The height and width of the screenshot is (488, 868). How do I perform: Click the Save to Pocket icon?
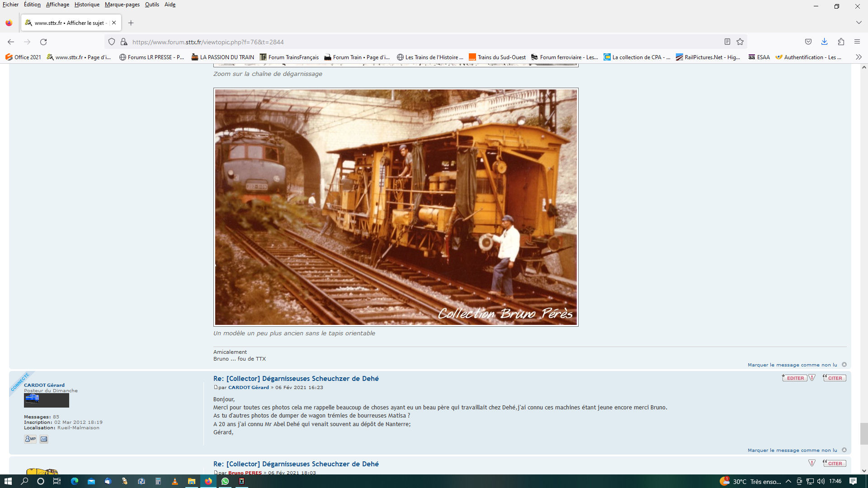(808, 42)
